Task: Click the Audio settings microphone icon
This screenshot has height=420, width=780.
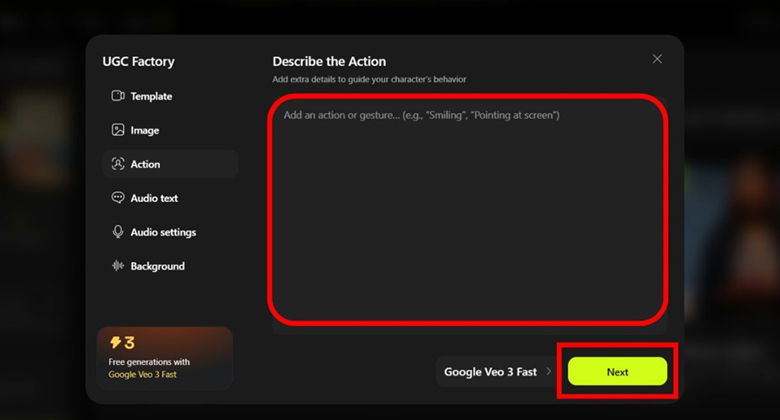Action: tap(118, 232)
